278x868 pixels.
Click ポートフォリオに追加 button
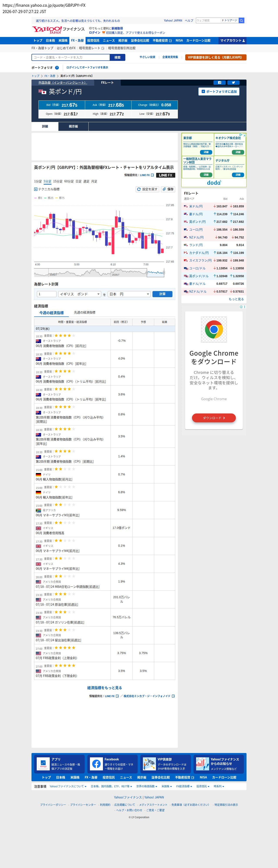219,92
